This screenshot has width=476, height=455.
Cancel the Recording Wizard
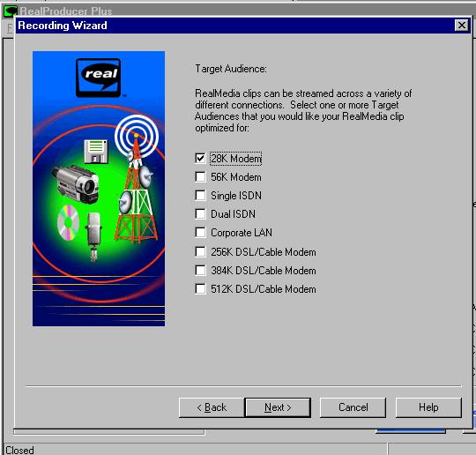[x=353, y=407]
